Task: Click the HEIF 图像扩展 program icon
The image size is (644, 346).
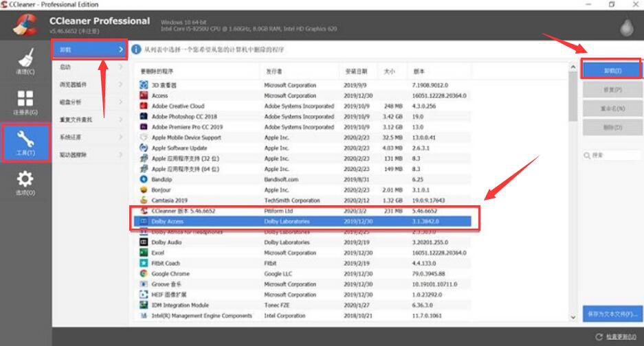Action: (x=144, y=295)
